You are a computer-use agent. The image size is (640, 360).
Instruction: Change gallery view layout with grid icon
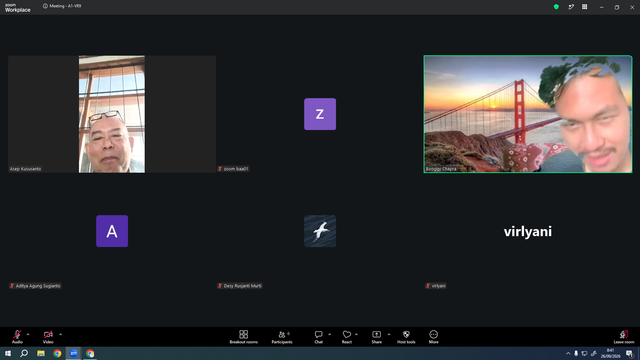point(584,7)
